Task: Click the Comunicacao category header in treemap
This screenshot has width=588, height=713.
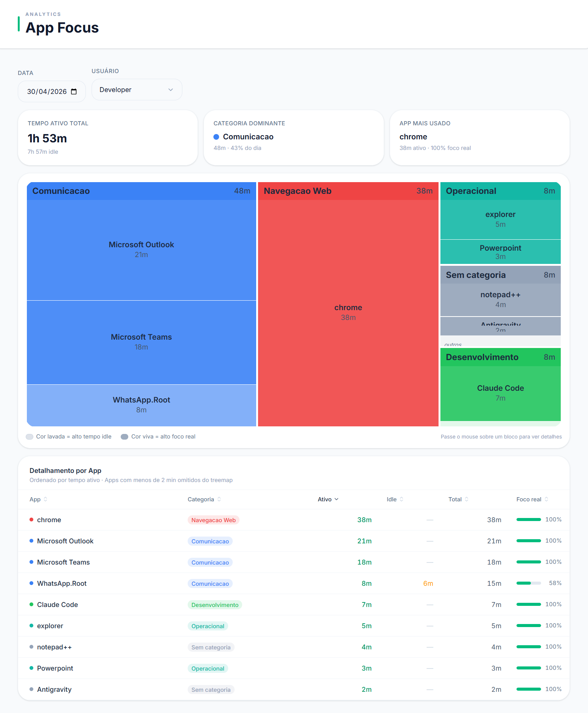Action: (x=142, y=191)
